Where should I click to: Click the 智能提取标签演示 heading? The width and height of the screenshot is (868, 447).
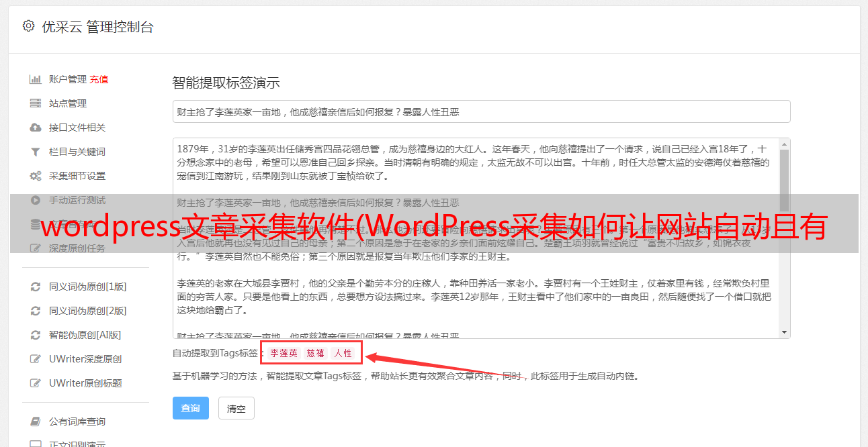pyautogui.click(x=226, y=83)
